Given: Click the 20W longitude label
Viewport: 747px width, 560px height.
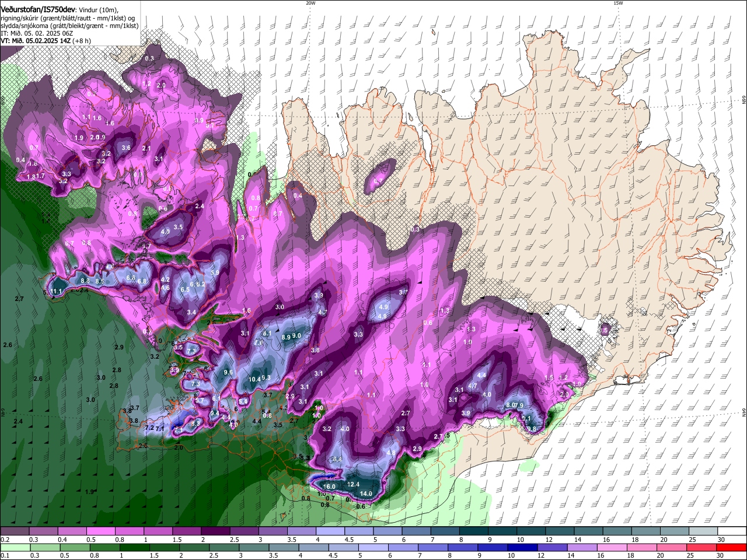Looking at the screenshot, I should click(x=310, y=3).
